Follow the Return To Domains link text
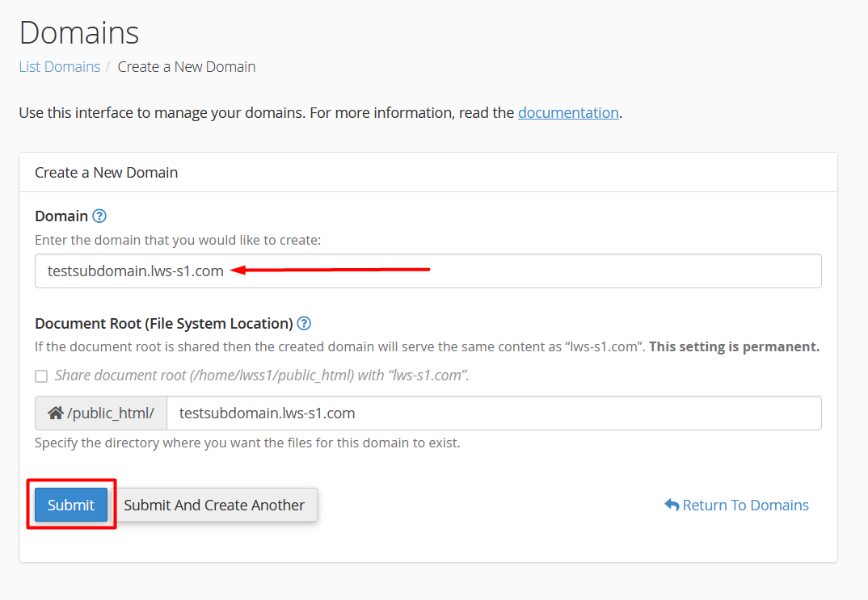 (x=745, y=505)
